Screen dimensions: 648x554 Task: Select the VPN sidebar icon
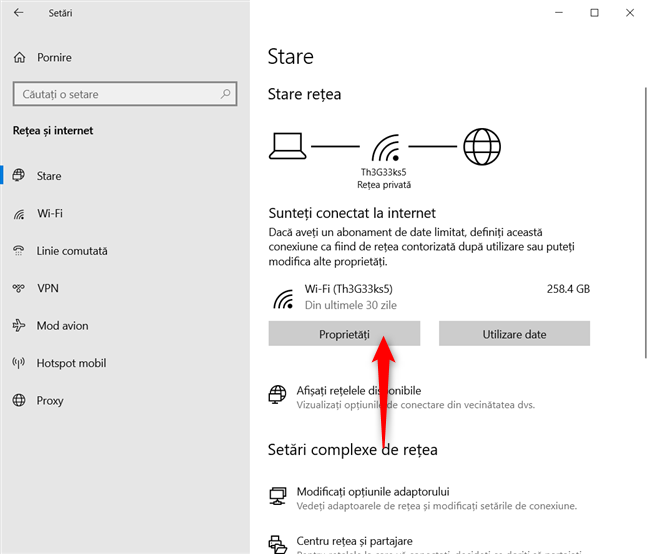(19, 288)
